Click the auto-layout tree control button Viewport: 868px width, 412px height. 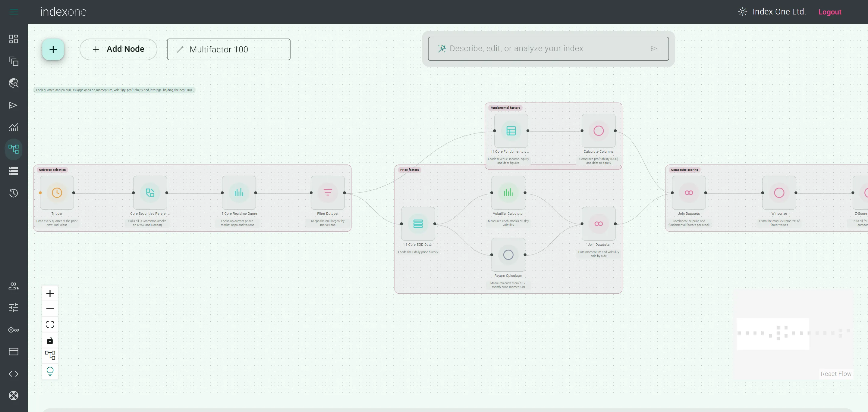(50, 355)
